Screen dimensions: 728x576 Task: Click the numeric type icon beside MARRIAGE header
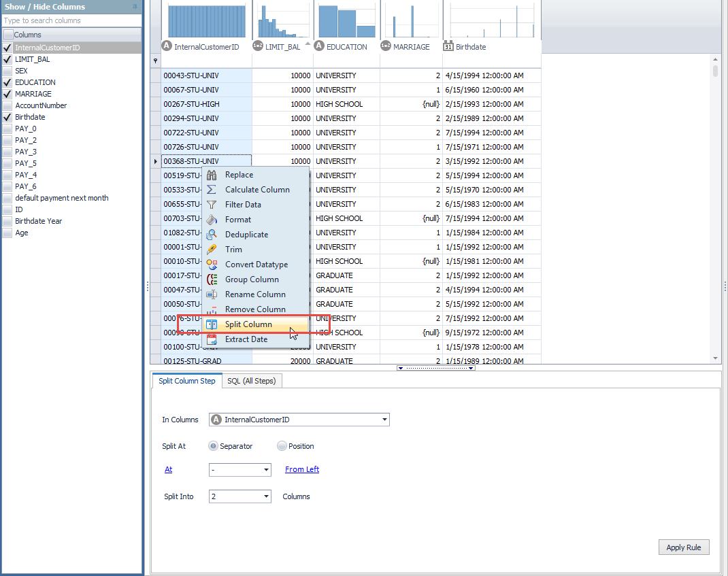point(386,46)
